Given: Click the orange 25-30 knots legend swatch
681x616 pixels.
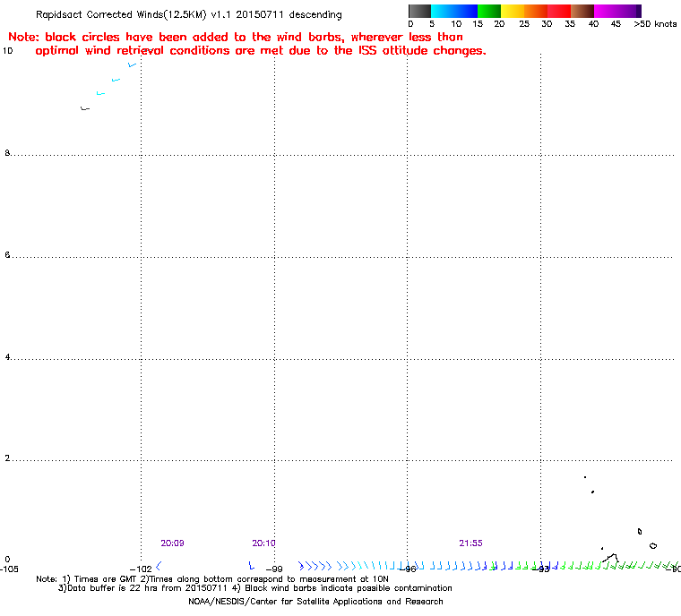Looking at the screenshot, I should point(536,11).
